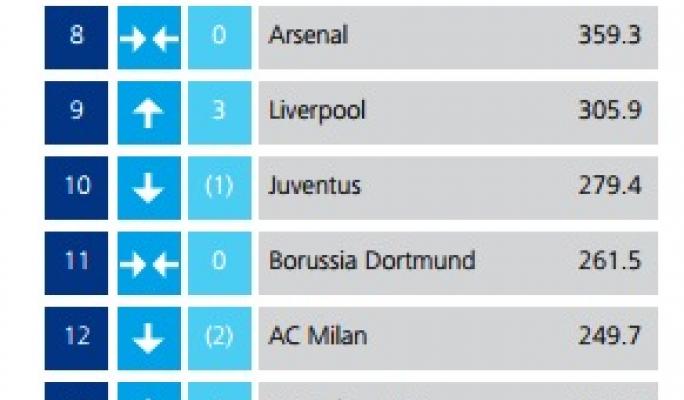The width and height of the screenshot is (684, 400).
Task: Select the rank 9 box
Action: (x=76, y=111)
